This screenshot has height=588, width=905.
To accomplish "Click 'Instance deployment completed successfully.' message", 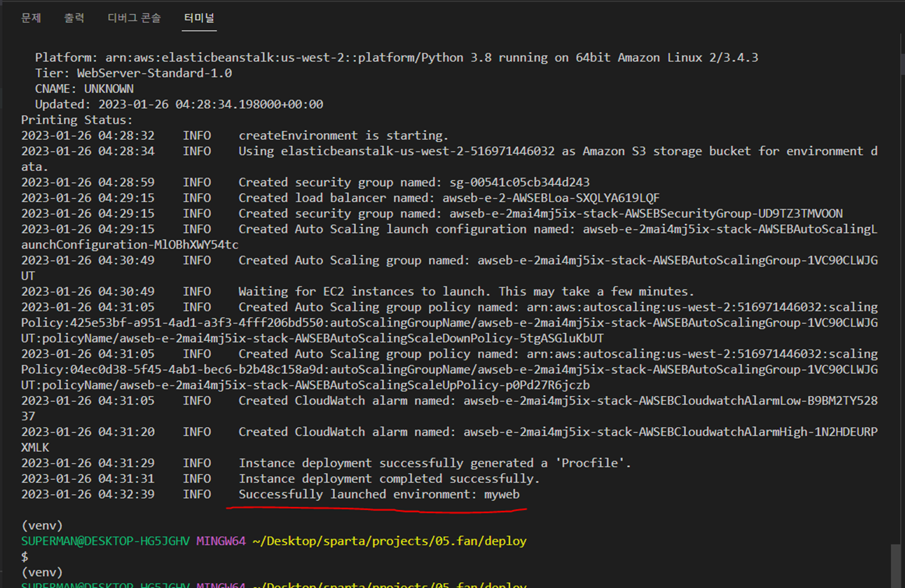I will pyautogui.click(x=389, y=479).
